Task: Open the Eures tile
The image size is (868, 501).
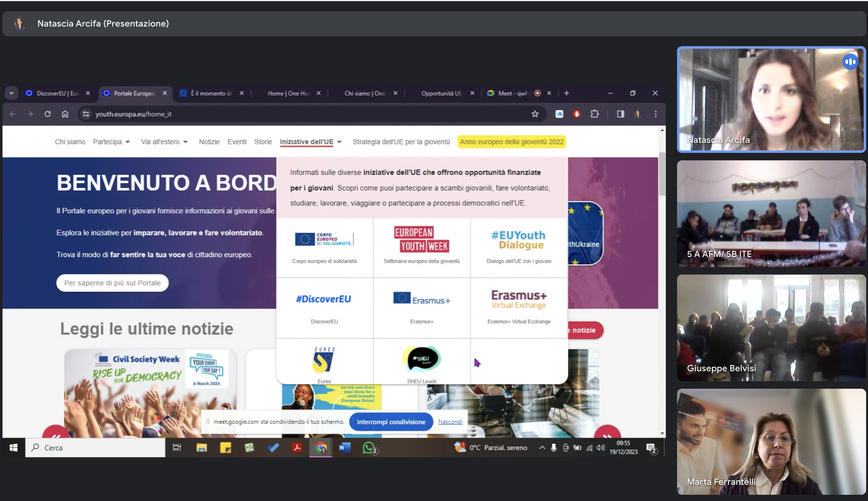Action: click(324, 361)
